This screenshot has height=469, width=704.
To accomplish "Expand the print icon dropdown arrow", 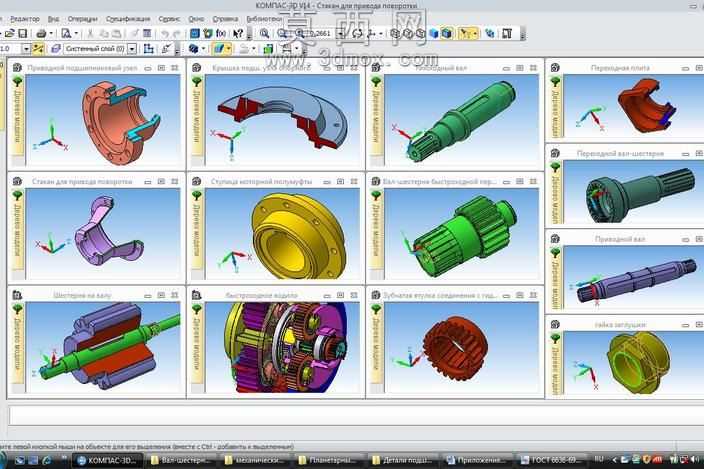I will [51, 33].
